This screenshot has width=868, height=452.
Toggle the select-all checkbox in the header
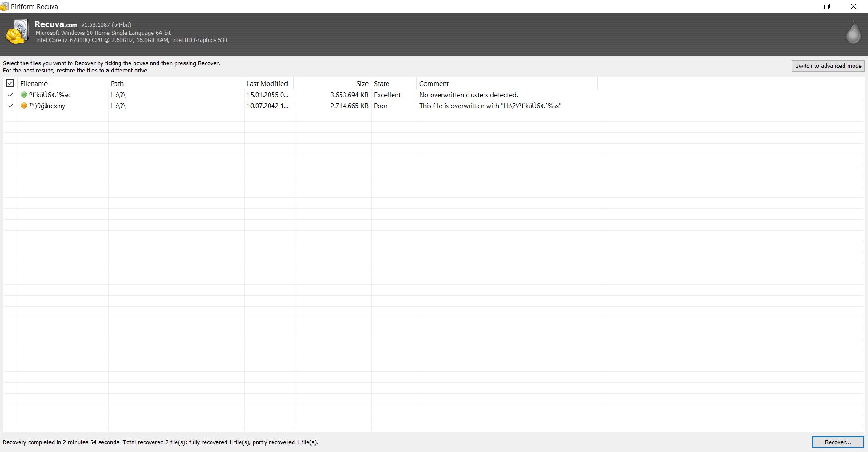[x=10, y=83]
